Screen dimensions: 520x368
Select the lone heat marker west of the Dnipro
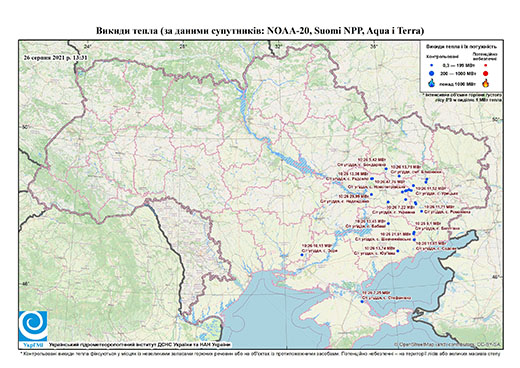pos(302,255)
